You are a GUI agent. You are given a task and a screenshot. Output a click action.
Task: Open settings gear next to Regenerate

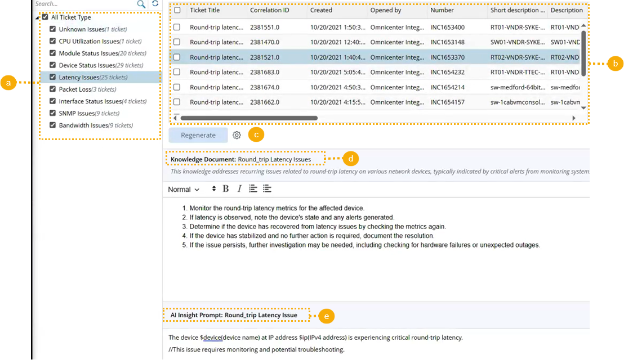(x=237, y=135)
